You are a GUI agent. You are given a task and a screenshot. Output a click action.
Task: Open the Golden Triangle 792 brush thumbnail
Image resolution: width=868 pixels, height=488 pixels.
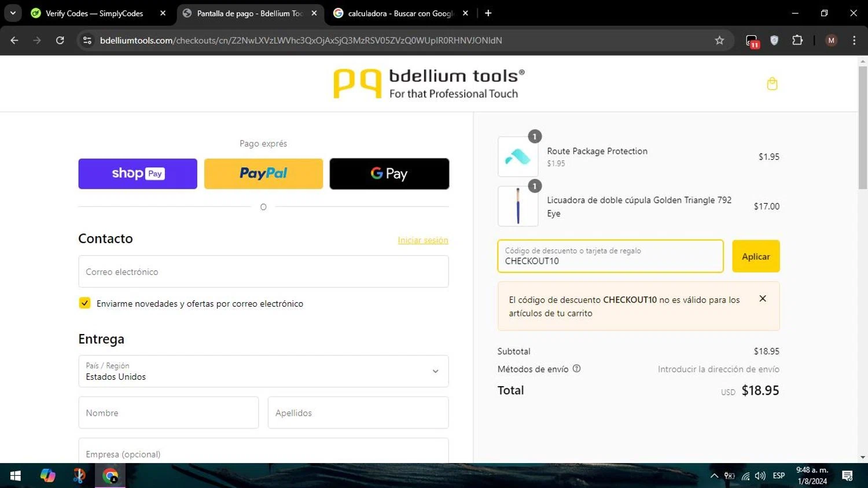pyautogui.click(x=518, y=206)
